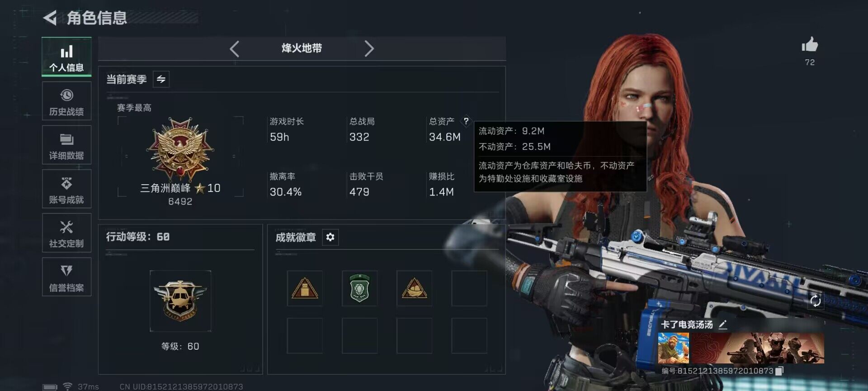Click the back arrow beside 角色信息
Screen dimensions: 868x391
(x=50, y=18)
